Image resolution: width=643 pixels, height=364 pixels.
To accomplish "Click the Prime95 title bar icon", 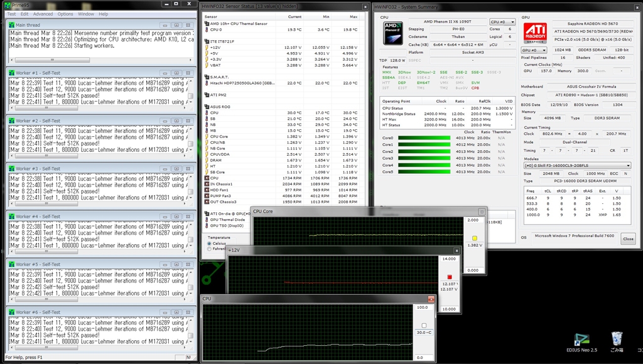I will pos(8,4).
